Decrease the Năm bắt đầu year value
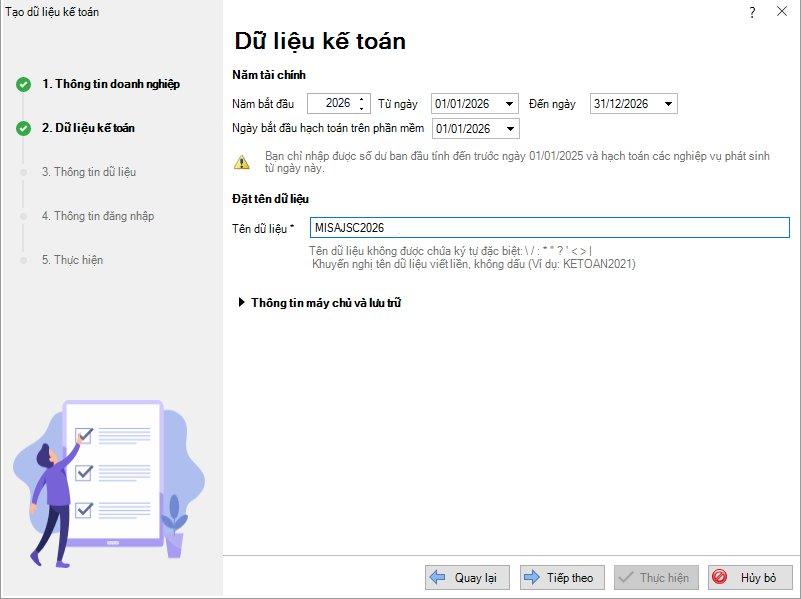Viewport: 801px width, 599px height. [361, 108]
